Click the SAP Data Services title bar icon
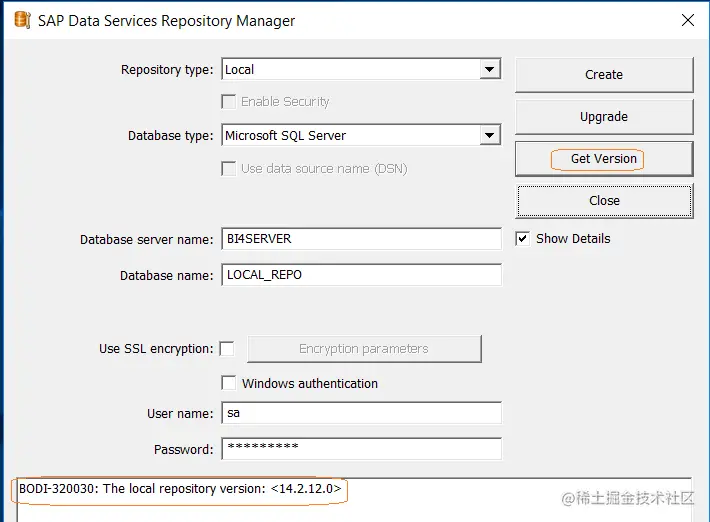 point(22,20)
